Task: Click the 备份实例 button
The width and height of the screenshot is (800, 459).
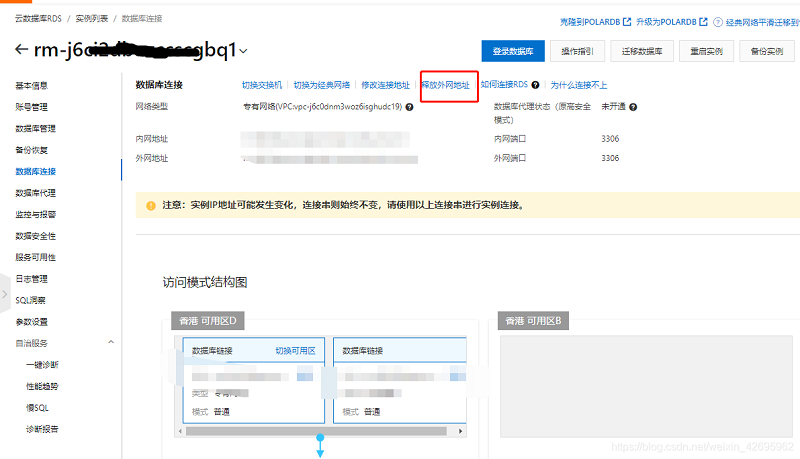Action: tap(767, 51)
